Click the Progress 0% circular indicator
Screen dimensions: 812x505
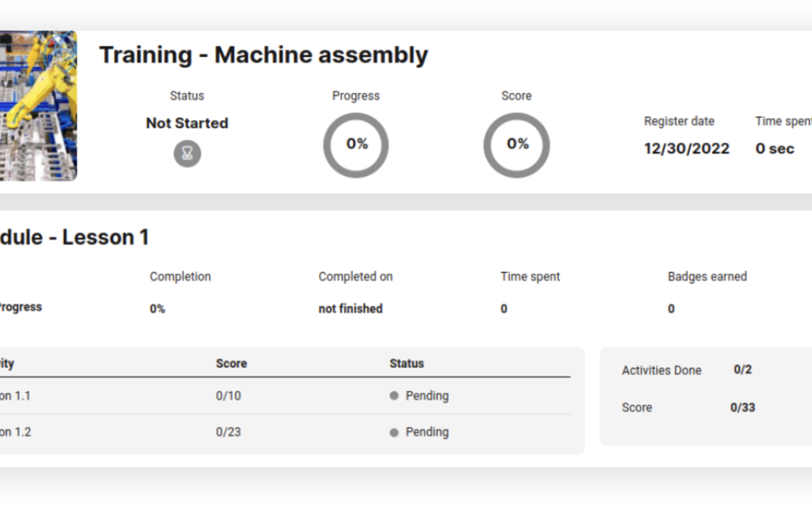click(356, 145)
